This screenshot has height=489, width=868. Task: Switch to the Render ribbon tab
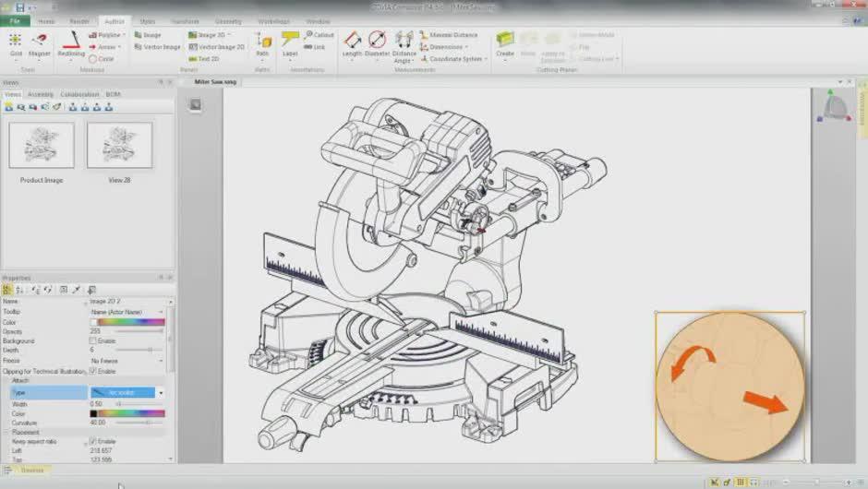80,20
